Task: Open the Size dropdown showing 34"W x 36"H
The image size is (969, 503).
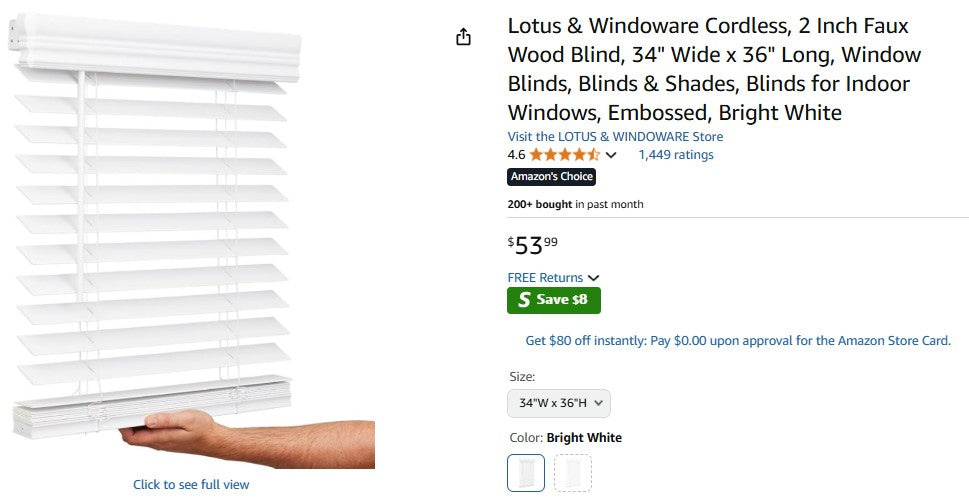Action: (x=558, y=403)
